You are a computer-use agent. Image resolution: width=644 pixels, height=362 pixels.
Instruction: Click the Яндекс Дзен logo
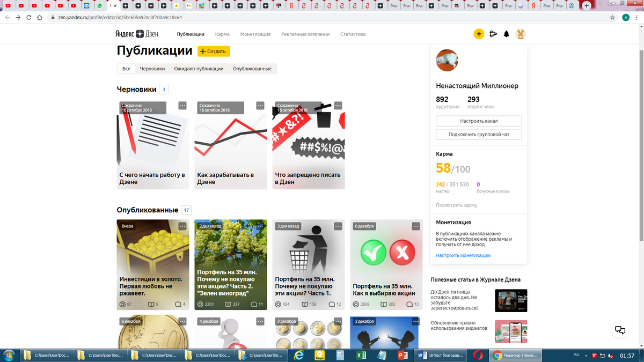coord(137,34)
